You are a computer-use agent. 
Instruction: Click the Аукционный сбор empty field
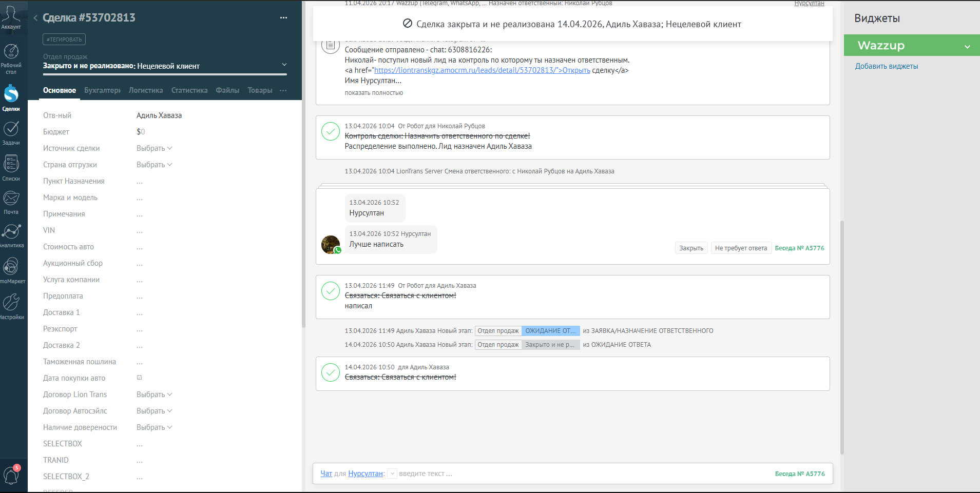tap(140, 264)
